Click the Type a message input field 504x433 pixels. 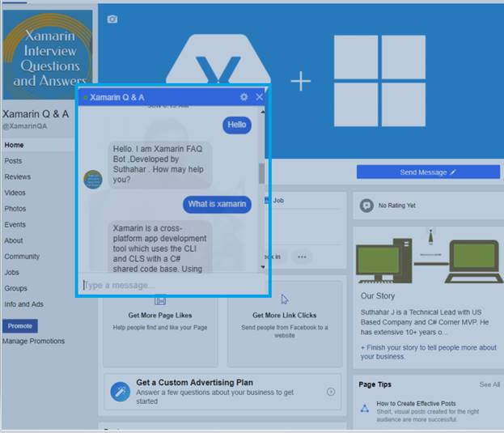[173, 285]
